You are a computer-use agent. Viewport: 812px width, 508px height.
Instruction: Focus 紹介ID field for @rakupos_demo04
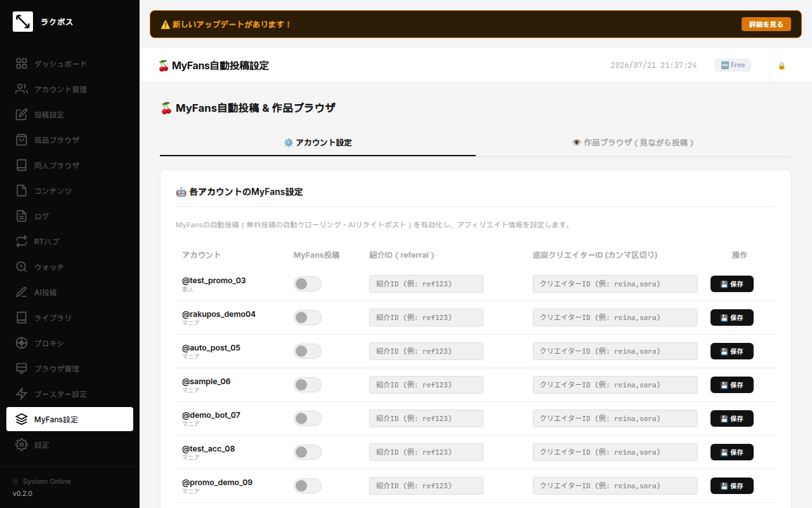426,317
